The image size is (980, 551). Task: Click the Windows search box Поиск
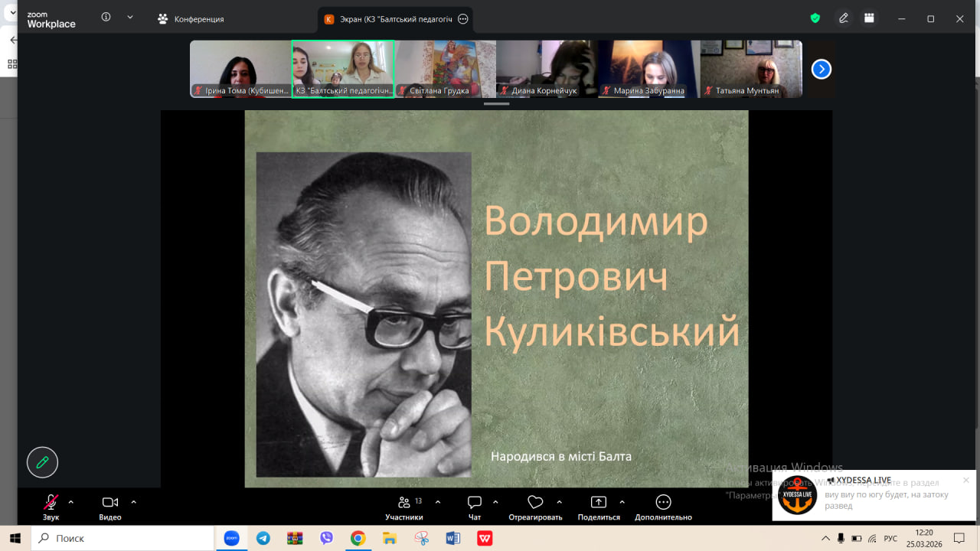[122, 538]
